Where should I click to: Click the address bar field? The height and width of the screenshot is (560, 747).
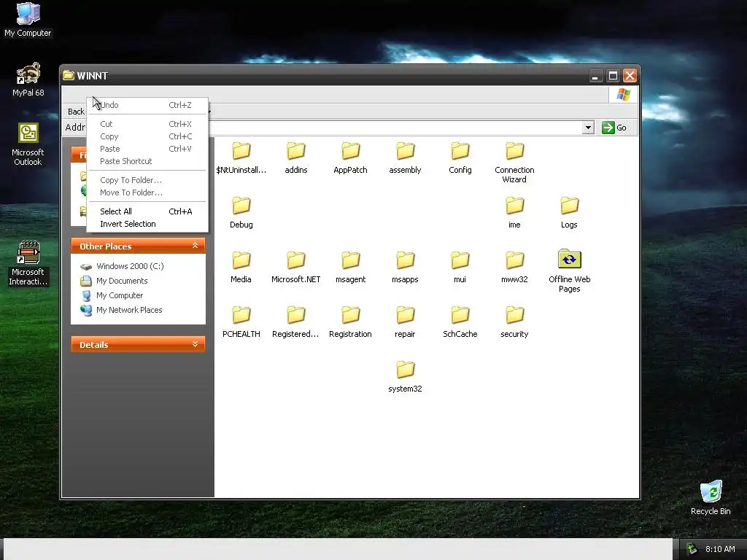(395, 128)
